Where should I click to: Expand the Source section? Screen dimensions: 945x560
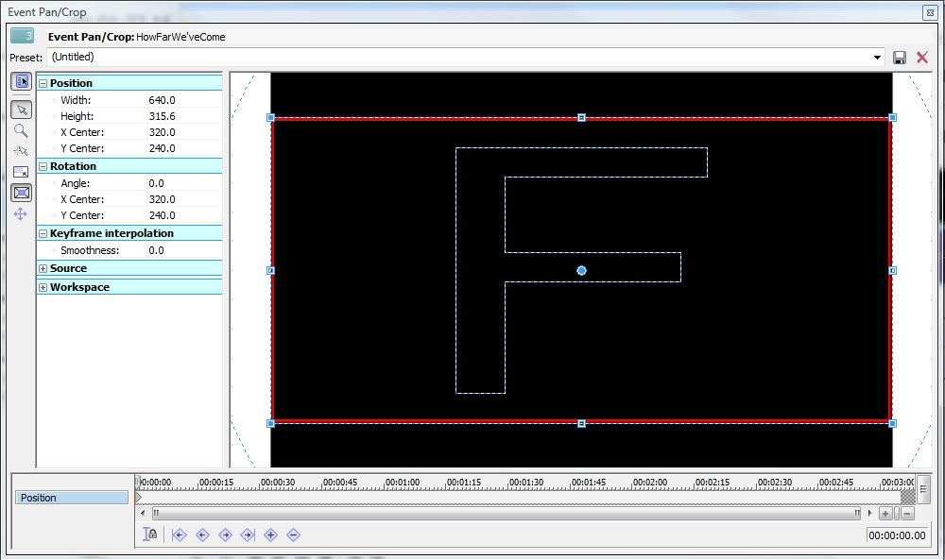pos(43,268)
